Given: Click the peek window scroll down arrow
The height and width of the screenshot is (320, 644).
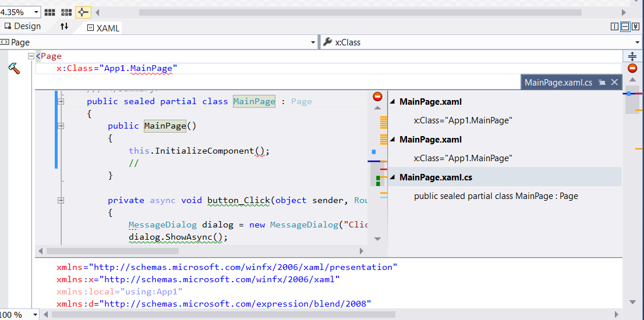Looking at the screenshot, I should point(377,239).
